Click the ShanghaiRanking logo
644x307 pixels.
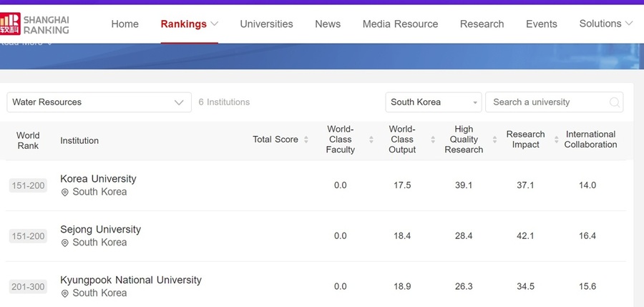click(x=36, y=24)
